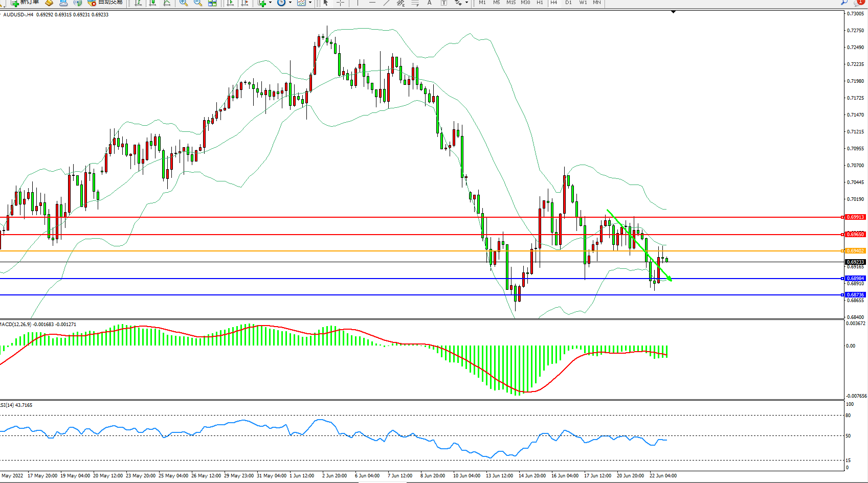Zoom in on the chart

click(183, 3)
